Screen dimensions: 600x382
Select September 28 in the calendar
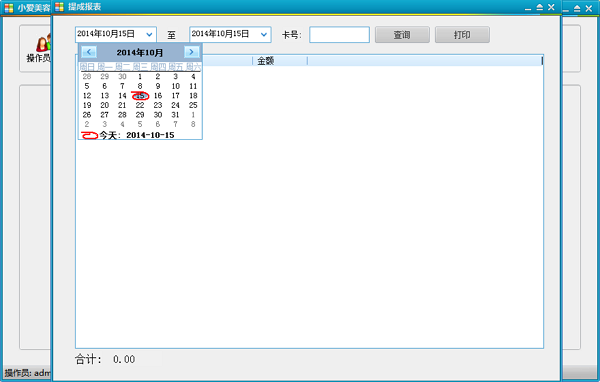pyautogui.click(x=87, y=77)
